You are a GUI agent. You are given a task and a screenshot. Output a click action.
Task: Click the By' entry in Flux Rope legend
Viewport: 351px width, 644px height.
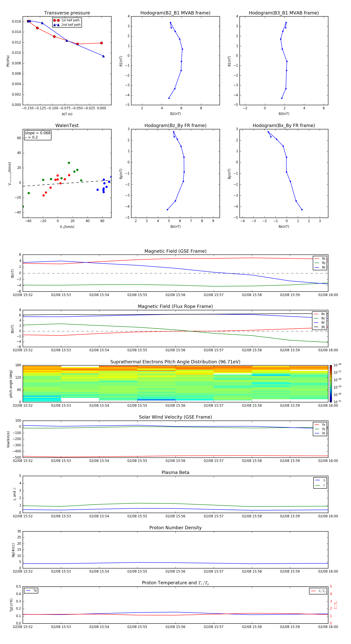pos(320,318)
